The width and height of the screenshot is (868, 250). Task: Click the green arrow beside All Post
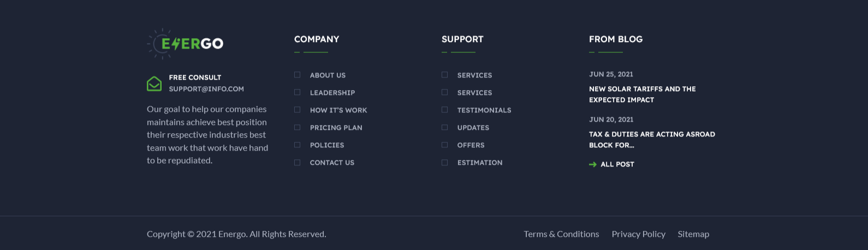coord(593,164)
